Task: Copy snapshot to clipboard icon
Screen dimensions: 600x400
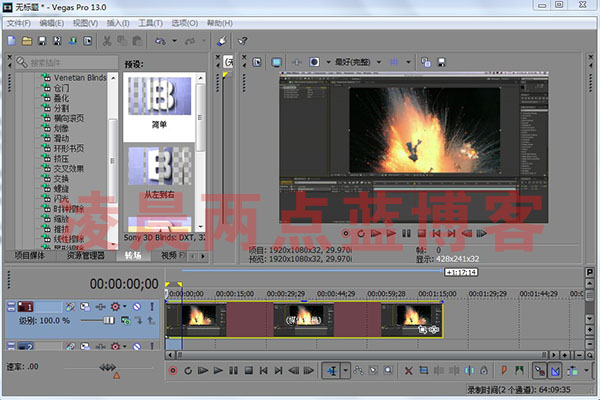Action: (x=426, y=62)
